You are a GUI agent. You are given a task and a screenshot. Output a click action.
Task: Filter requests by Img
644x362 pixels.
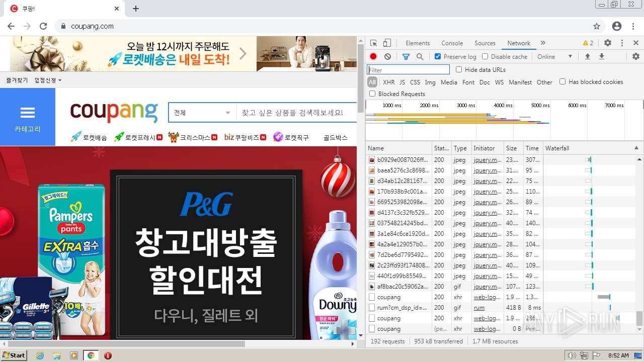pyautogui.click(x=430, y=82)
